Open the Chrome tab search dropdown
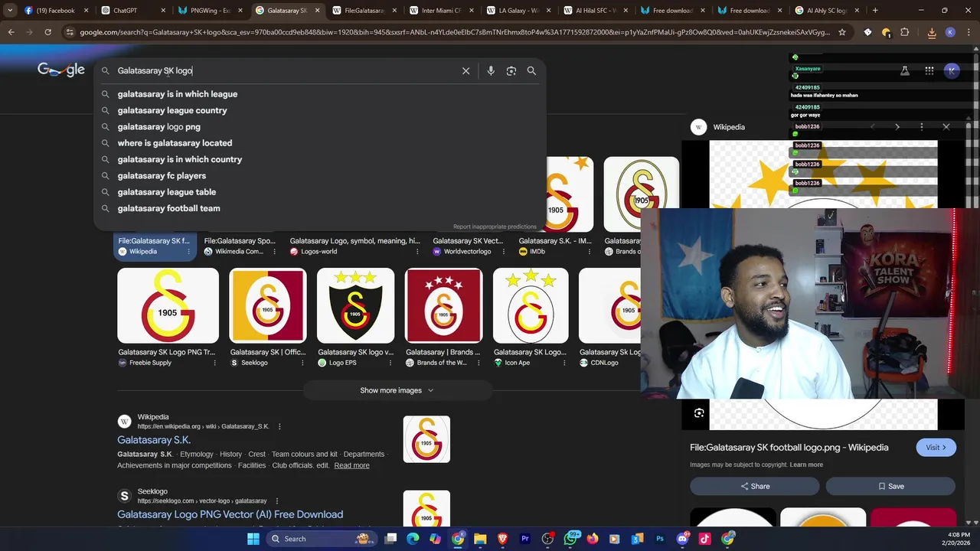Screen dimensions: 980x551 pyautogui.click(x=10, y=11)
